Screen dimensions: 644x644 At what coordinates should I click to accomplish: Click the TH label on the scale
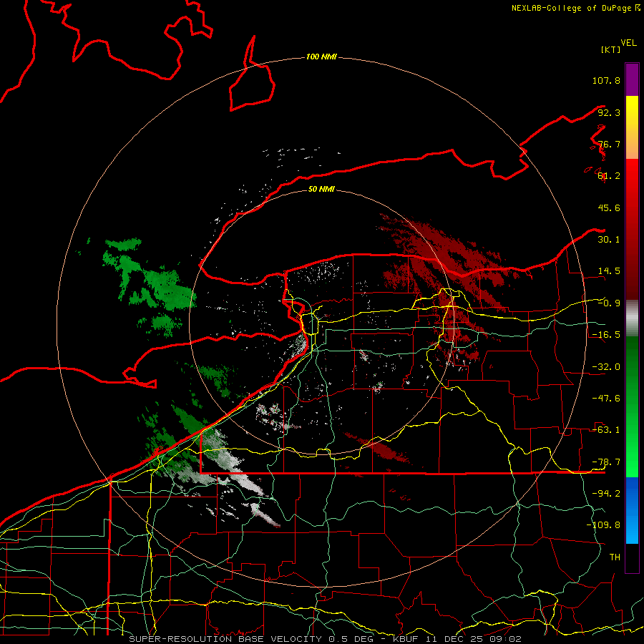pos(615,557)
